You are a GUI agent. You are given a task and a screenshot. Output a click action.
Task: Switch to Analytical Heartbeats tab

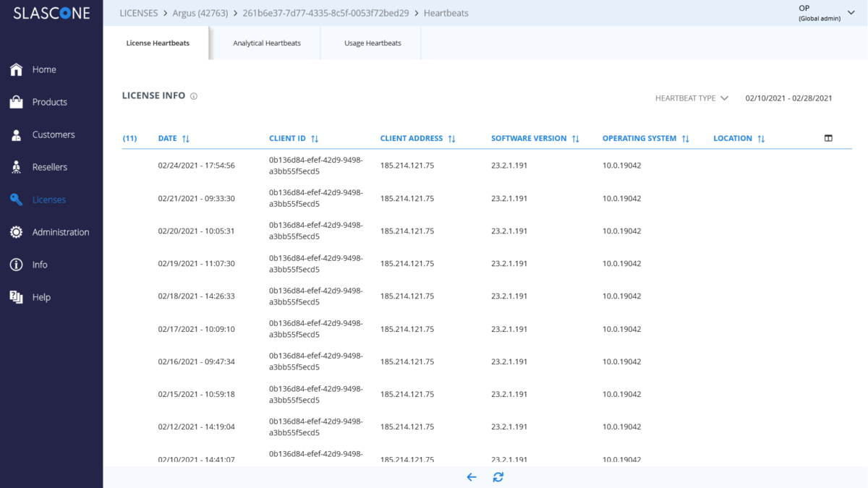coord(266,43)
